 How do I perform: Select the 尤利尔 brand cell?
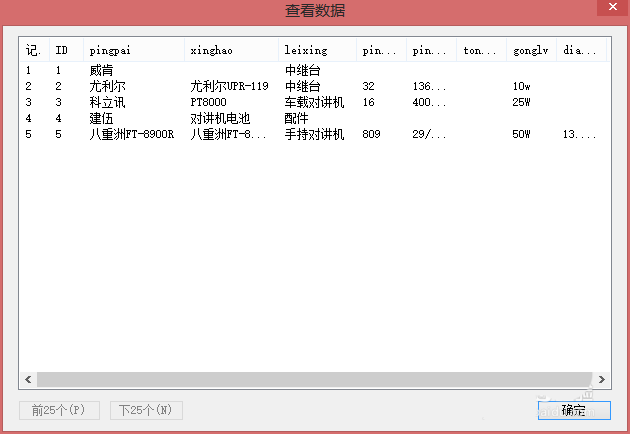point(107,86)
